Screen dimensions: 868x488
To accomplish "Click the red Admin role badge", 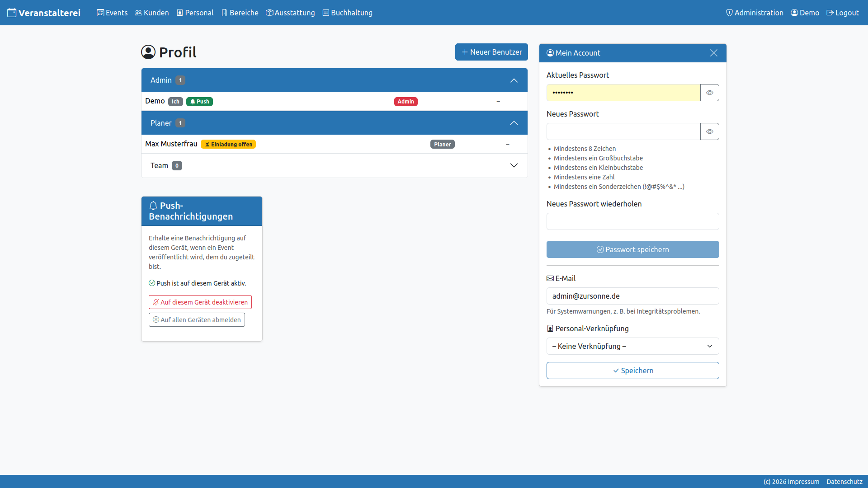I will (406, 102).
